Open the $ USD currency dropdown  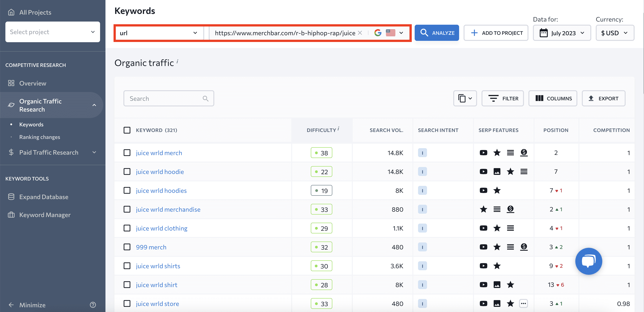coord(615,33)
